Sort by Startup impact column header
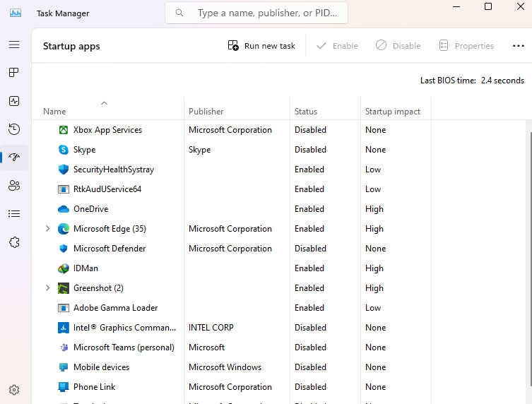Screen dimensions: 532x404 [392, 112]
